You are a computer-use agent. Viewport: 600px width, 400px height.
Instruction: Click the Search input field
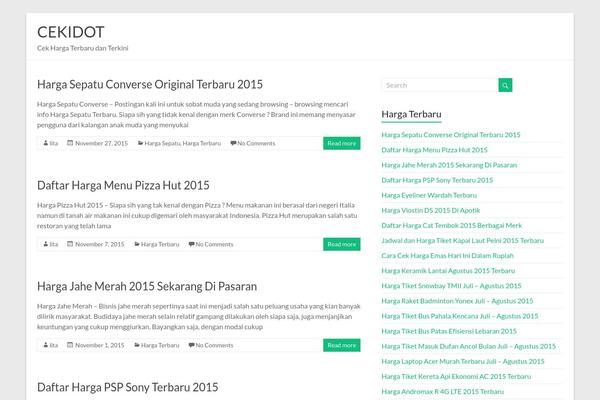(440, 85)
